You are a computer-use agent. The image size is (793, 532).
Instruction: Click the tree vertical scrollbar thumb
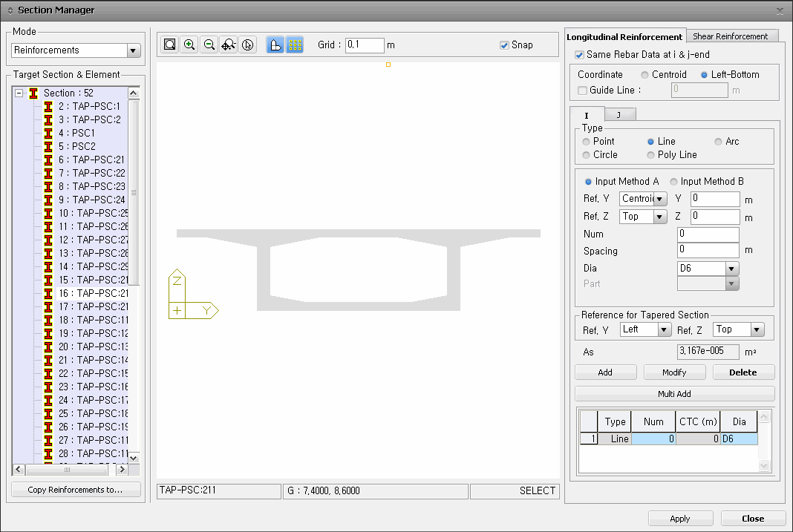click(134, 192)
